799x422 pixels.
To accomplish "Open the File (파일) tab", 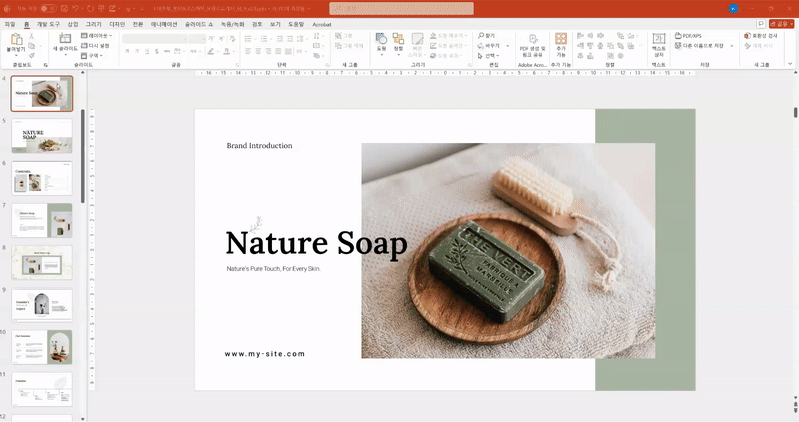I will tap(10, 24).
